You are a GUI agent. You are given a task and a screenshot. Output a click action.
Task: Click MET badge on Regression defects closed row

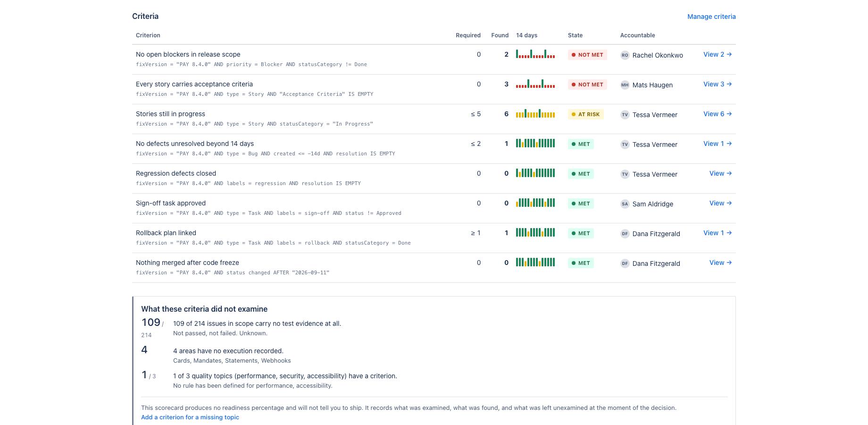[581, 174]
